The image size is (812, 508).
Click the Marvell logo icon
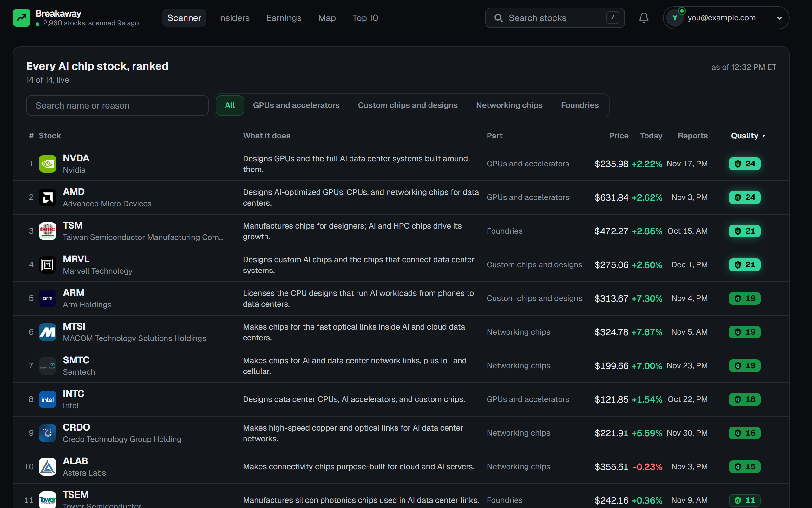47,265
